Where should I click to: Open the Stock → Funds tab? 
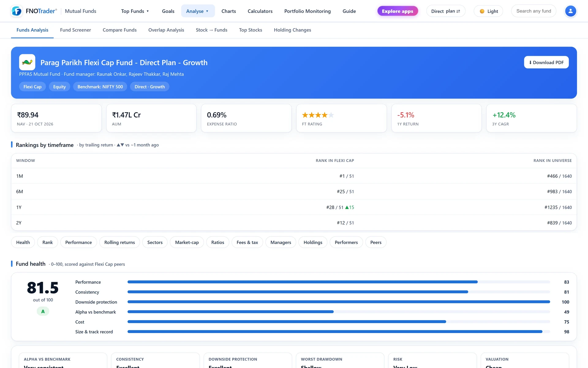(x=212, y=30)
